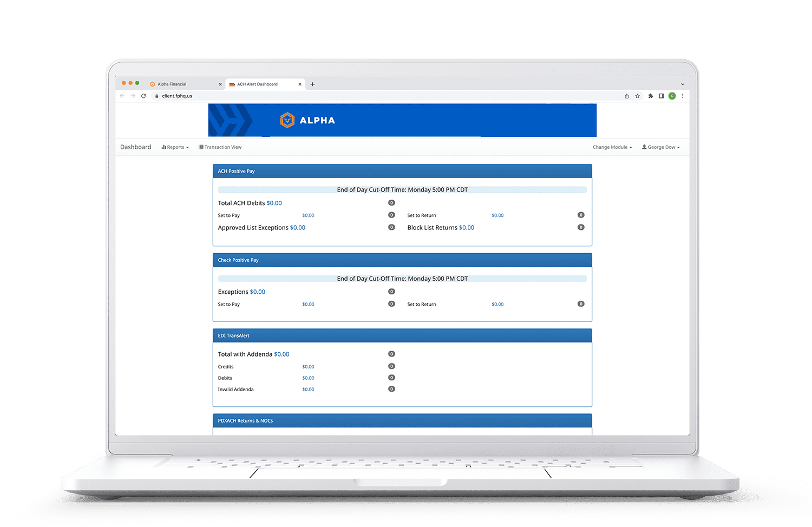Click the Check Positive Pay panel header
Viewport: 812px width, 527px height.
(402, 260)
